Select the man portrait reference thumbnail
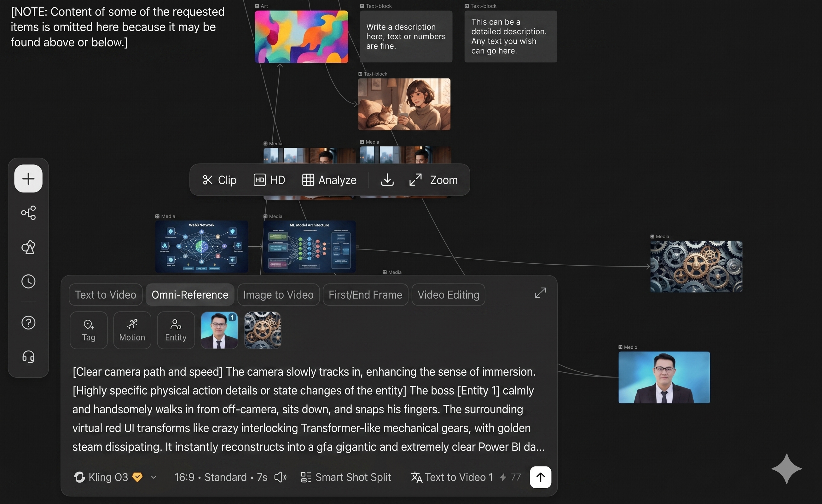The width and height of the screenshot is (822, 504). point(219,330)
